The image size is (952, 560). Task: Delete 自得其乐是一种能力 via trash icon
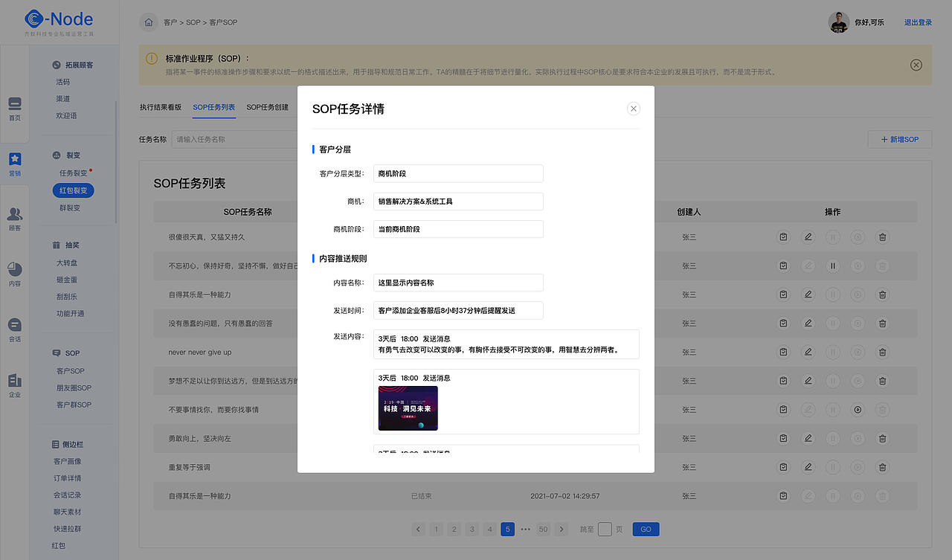click(882, 295)
